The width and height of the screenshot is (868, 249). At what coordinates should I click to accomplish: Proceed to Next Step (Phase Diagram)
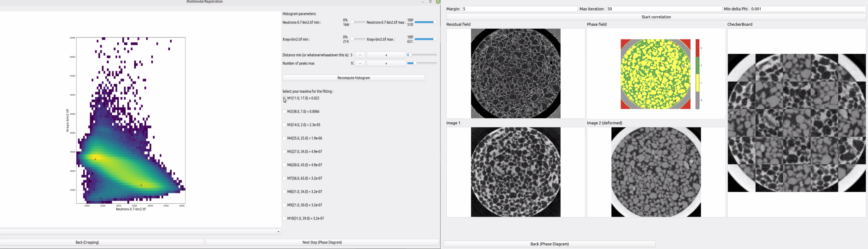pos(322,242)
